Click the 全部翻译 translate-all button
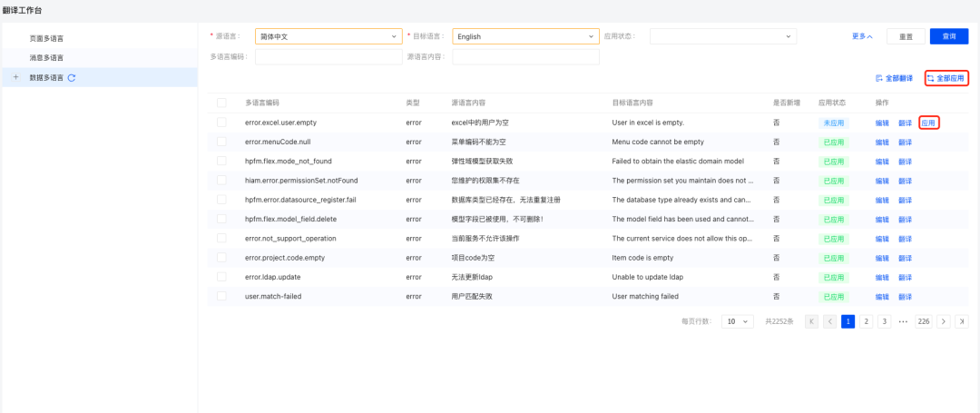The width and height of the screenshot is (980, 413). (894, 79)
